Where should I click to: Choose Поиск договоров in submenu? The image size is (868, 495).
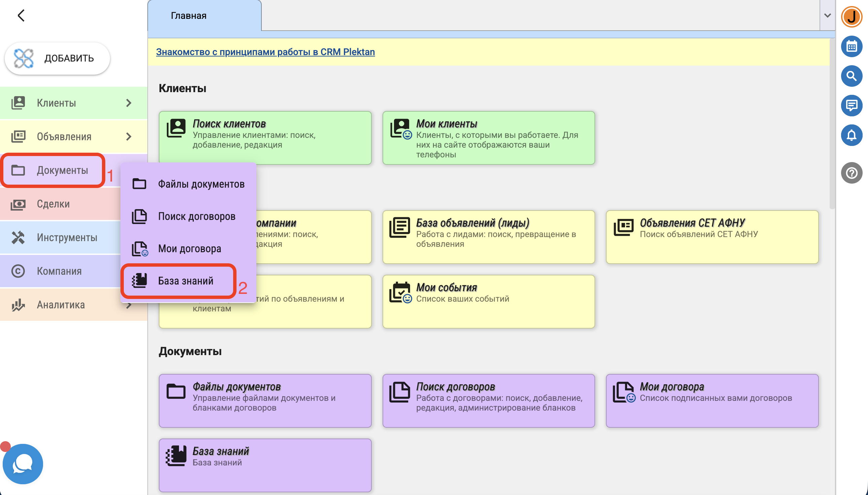[196, 216]
